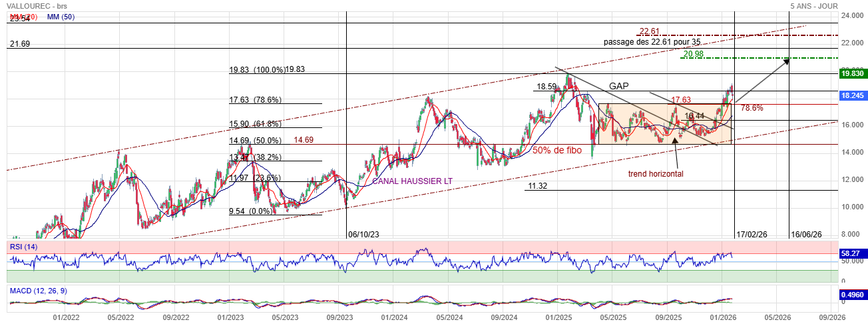Toggle the MACD (12, 26, 9) indicator label

pos(39,291)
